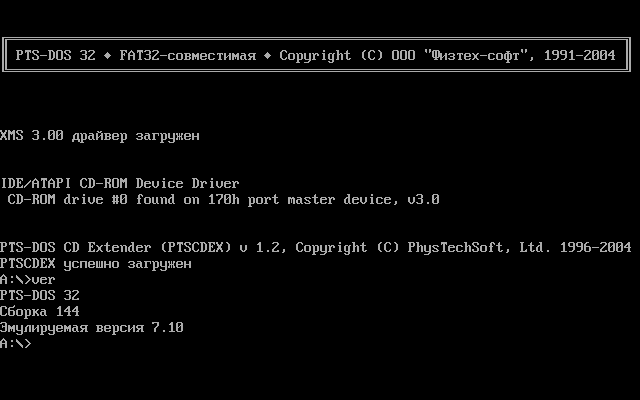Click the XMS 3.00 драйвер загружен line
Screen dimensions: 640x400
coord(100,136)
